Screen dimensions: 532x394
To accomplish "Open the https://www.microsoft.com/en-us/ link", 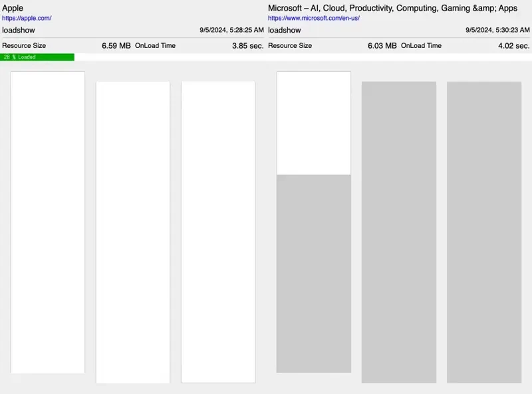I will pos(313,18).
